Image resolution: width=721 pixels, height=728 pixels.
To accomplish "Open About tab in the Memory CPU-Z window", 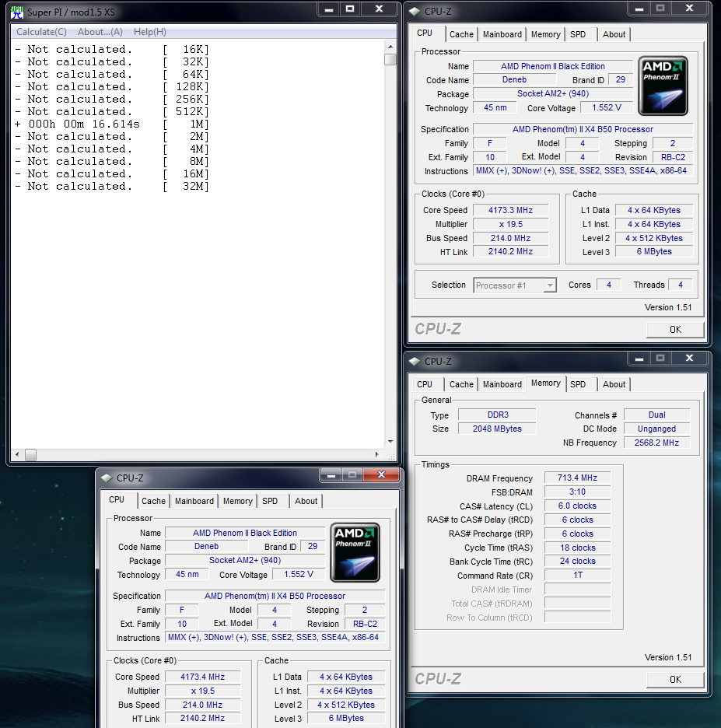I will pyautogui.click(x=614, y=384).
